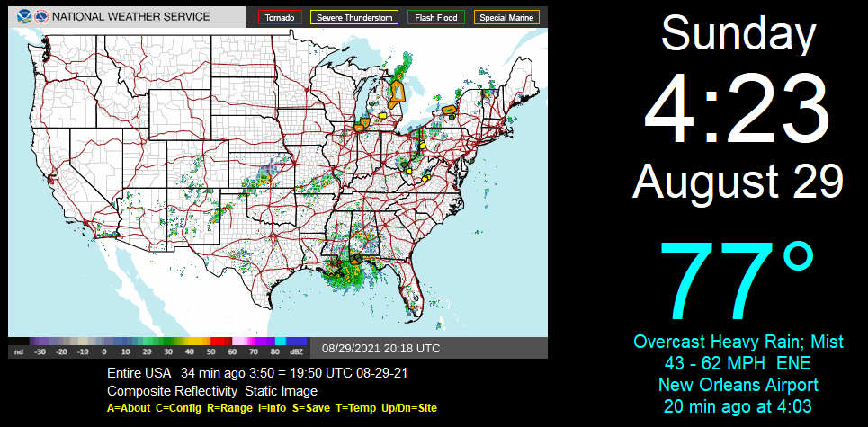Click the '50' value on dBZ scale

point(211,351)
